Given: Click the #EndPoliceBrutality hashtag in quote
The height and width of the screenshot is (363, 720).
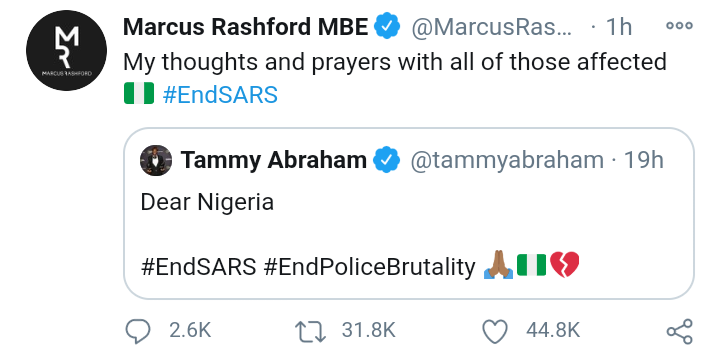Looking at the screenshot, I should [370, 267].
